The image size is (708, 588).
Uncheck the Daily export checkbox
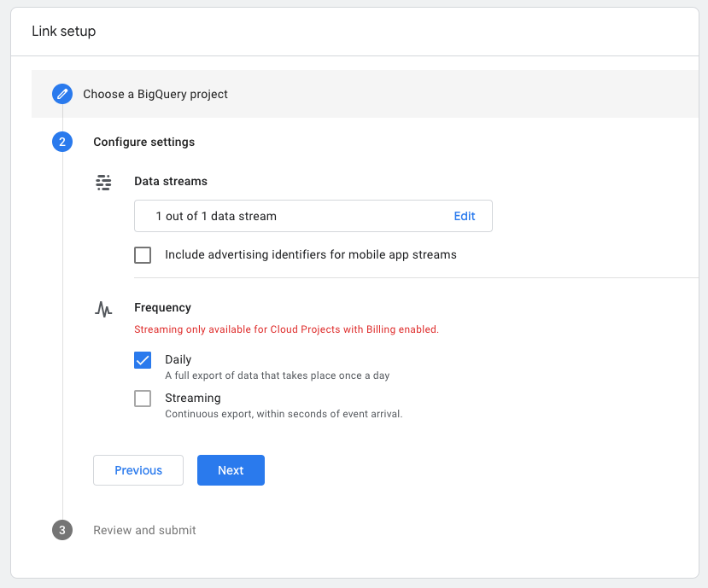tap(143, 360)
